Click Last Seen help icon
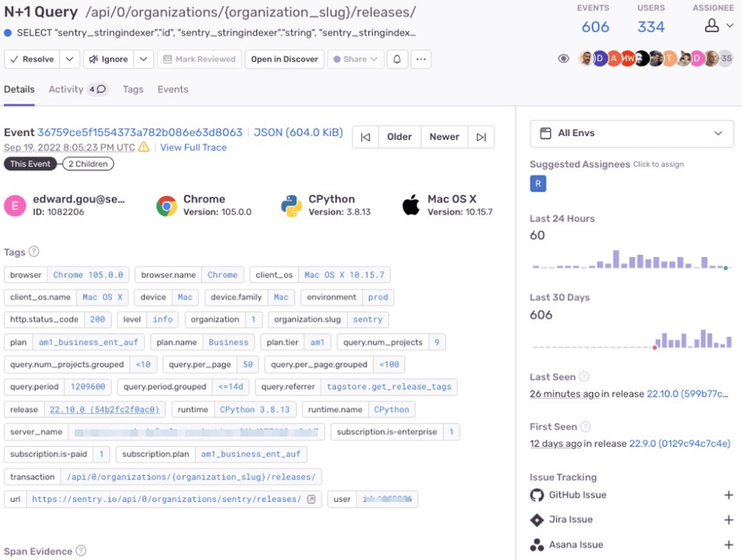 584,376
